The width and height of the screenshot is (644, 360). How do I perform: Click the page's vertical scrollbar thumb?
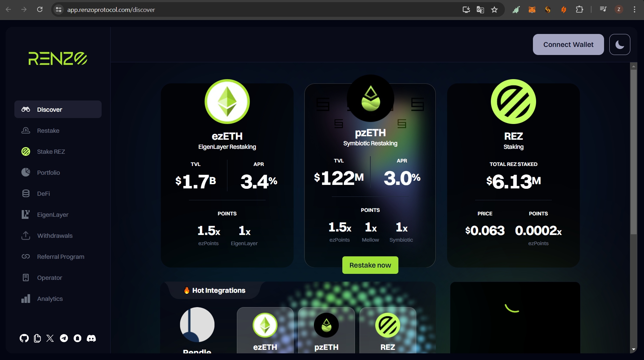(x=633, y=151)
